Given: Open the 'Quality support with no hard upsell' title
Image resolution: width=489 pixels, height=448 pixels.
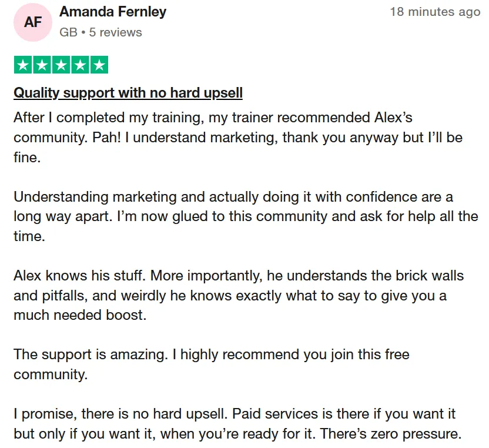Looking at the screenshot, I should tap(128, 93).
